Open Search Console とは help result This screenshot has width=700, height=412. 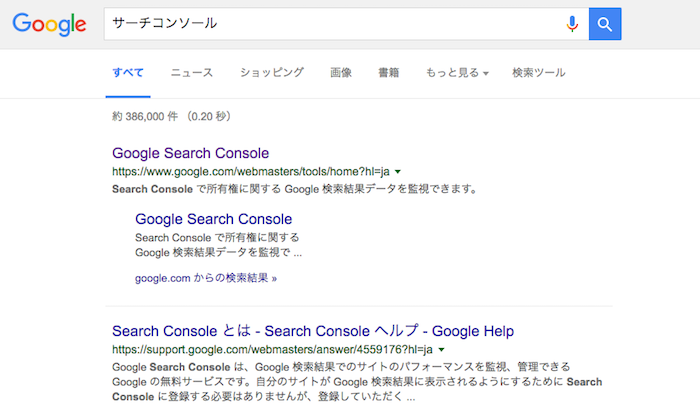pos(312,330)
